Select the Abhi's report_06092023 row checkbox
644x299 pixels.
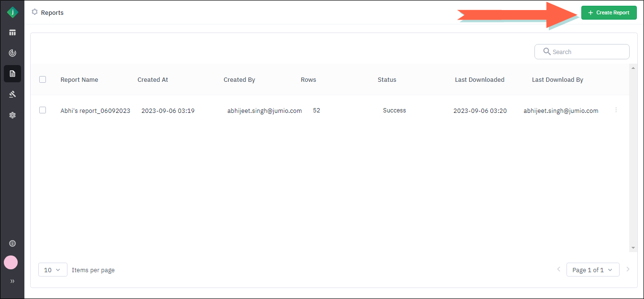click(43, 110)
